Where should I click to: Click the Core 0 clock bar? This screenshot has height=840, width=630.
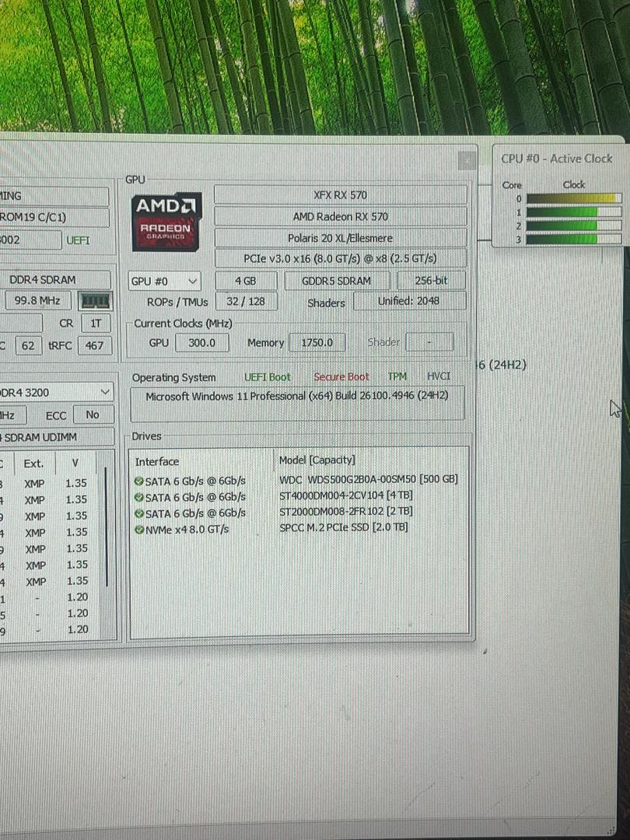coord(574,199)
